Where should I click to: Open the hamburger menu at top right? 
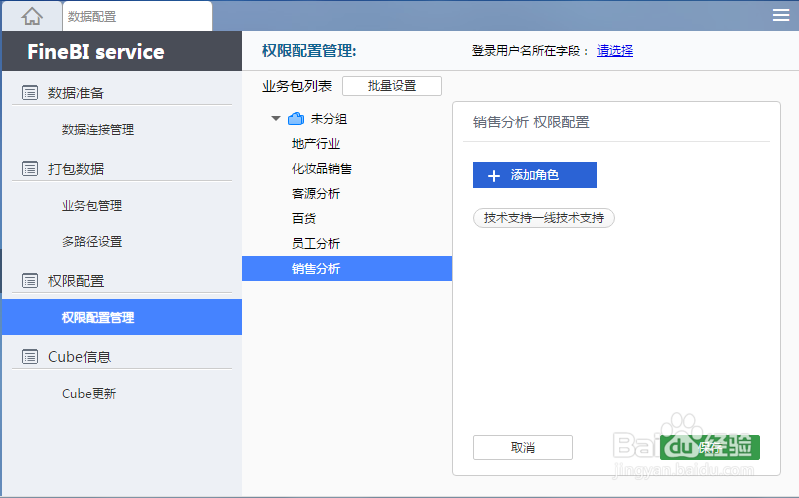(780, 15)
